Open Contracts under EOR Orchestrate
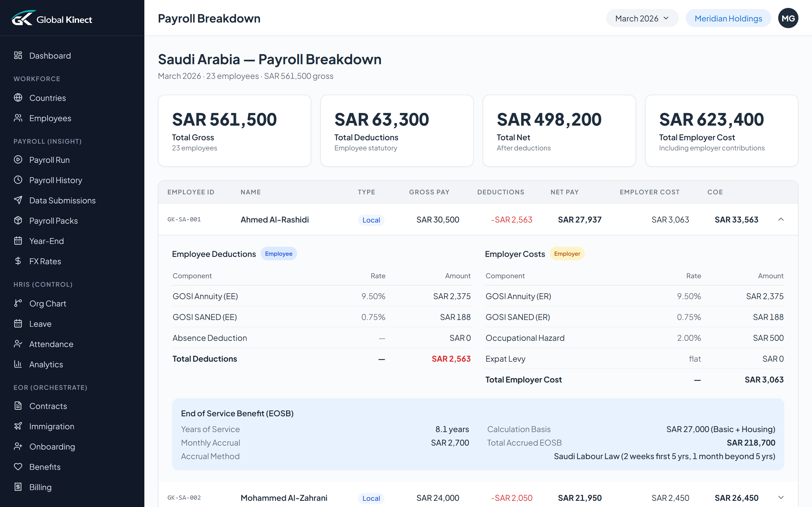The image size is (812, 507). [18, 406]
